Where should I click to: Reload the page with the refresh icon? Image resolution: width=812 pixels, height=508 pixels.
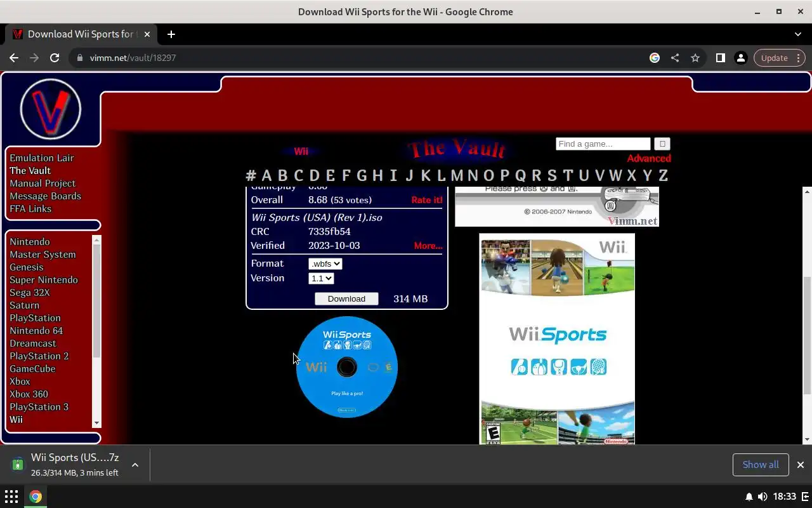(x=55, y=58)
